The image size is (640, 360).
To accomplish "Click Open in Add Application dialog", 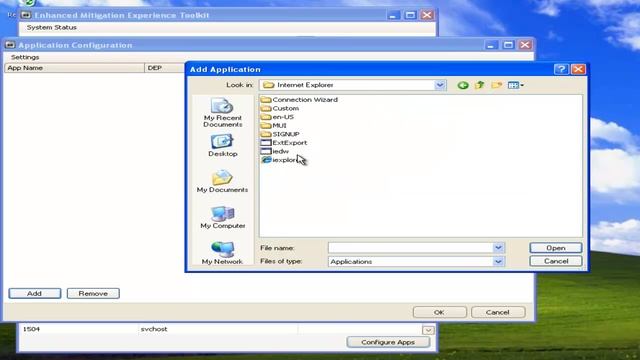I will pos(556,248).
